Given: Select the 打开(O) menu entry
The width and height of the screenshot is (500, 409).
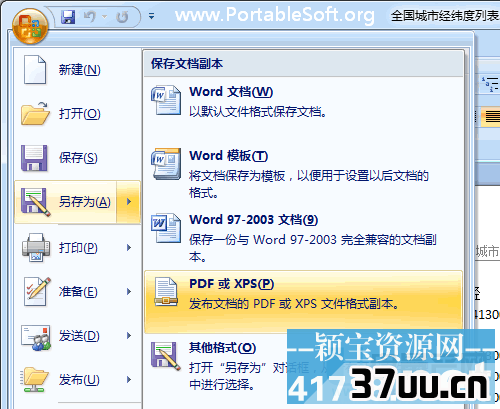Looking at the screenshot, I should coord(78,114).
